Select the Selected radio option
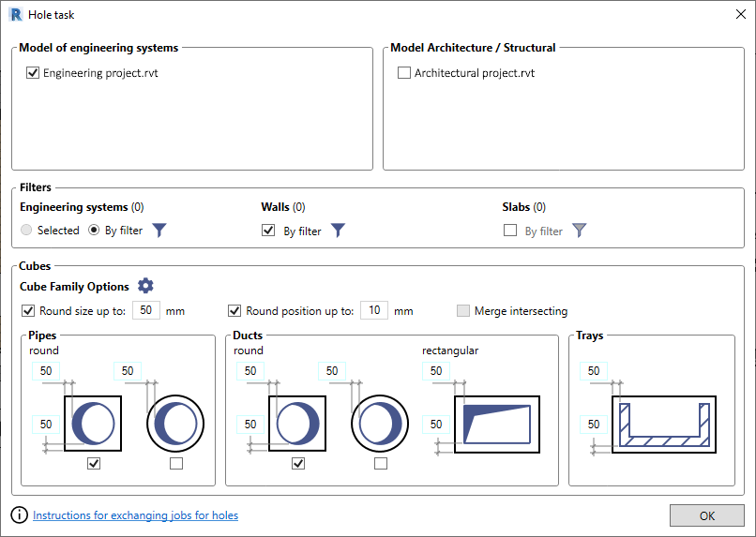The image size is (756, 537). [26, 231]
